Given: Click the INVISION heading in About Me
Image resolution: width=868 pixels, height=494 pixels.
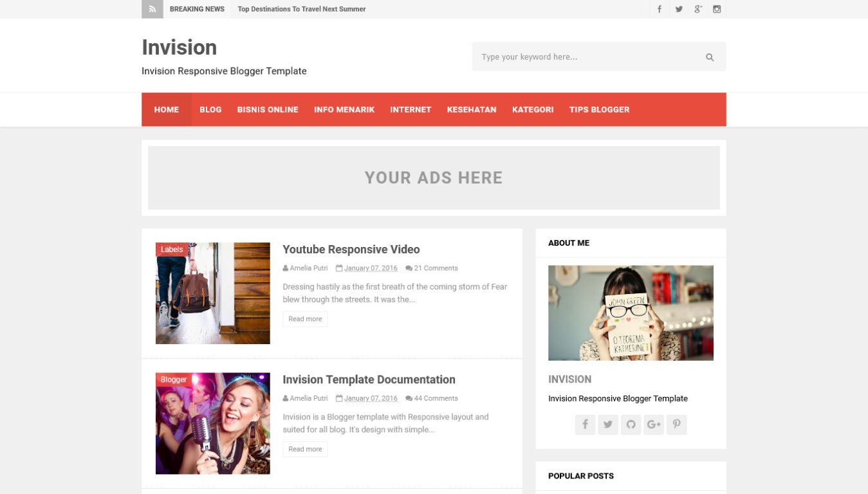Looking at the screenshot, I should click(569, 380).
